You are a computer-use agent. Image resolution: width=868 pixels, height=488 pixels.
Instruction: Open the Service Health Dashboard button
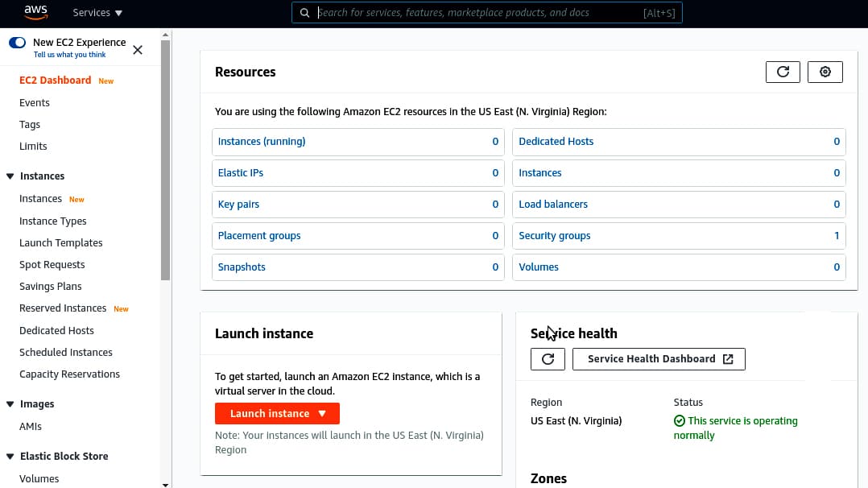pyautogui.click(x=659, y=359)
